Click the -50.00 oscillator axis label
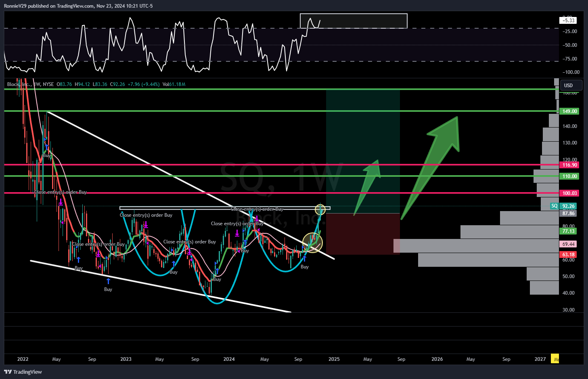The image size is (588, 379). point(570,45)
